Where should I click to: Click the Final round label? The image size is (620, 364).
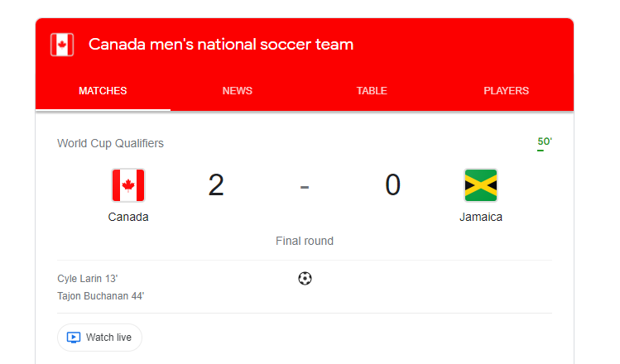[x=305, y=241]
